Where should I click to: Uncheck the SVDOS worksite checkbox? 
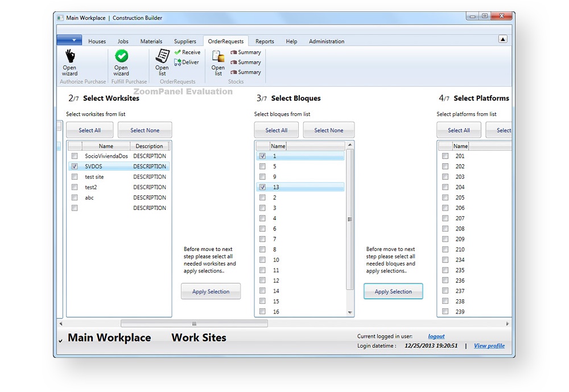pos(74,166)
